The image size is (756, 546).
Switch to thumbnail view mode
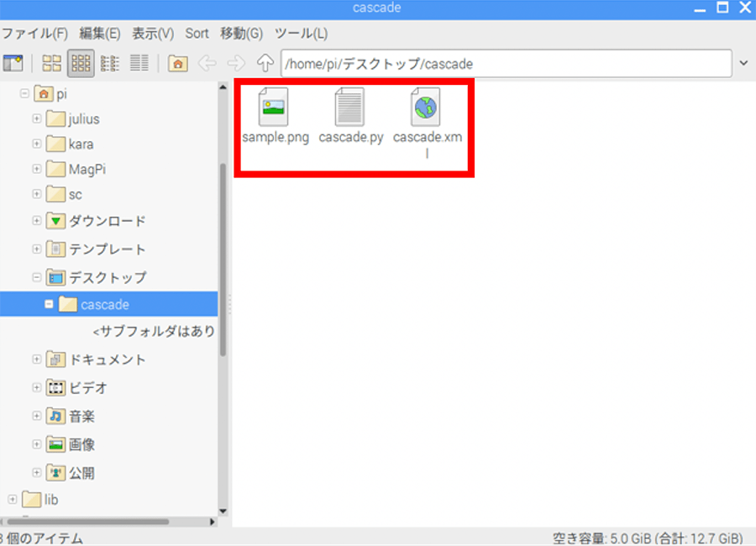pyautogui.click(x=81, y=63)
